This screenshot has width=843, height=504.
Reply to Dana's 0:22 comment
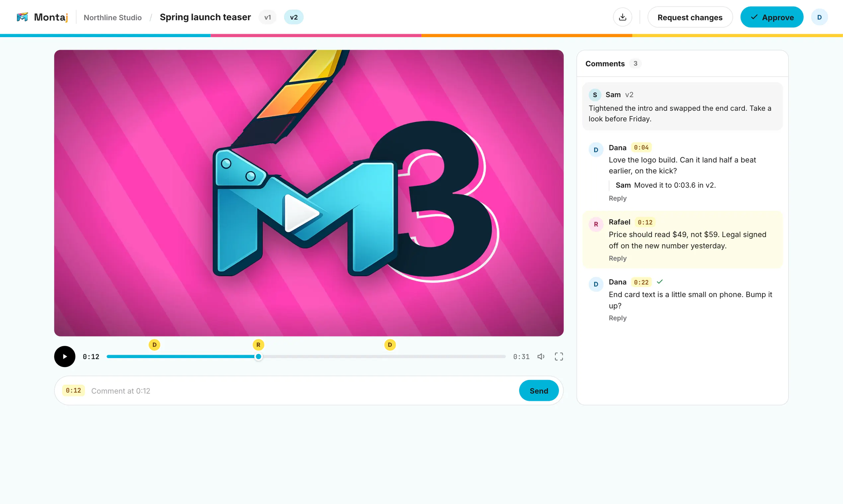tap(617, 318)
